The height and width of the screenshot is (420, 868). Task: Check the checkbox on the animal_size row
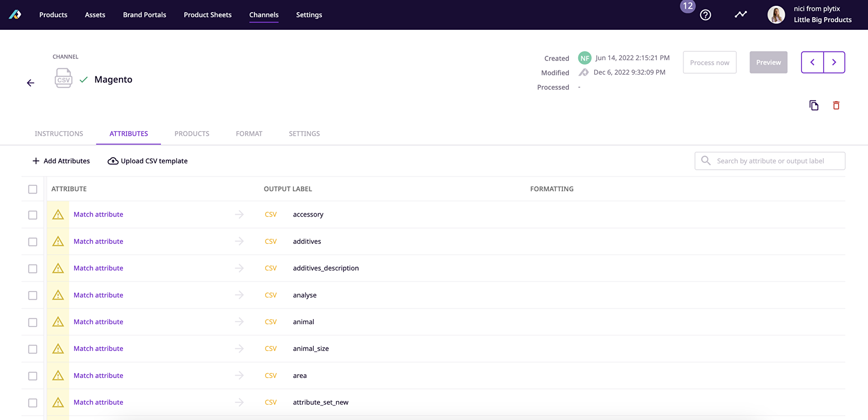pos(32,349)
